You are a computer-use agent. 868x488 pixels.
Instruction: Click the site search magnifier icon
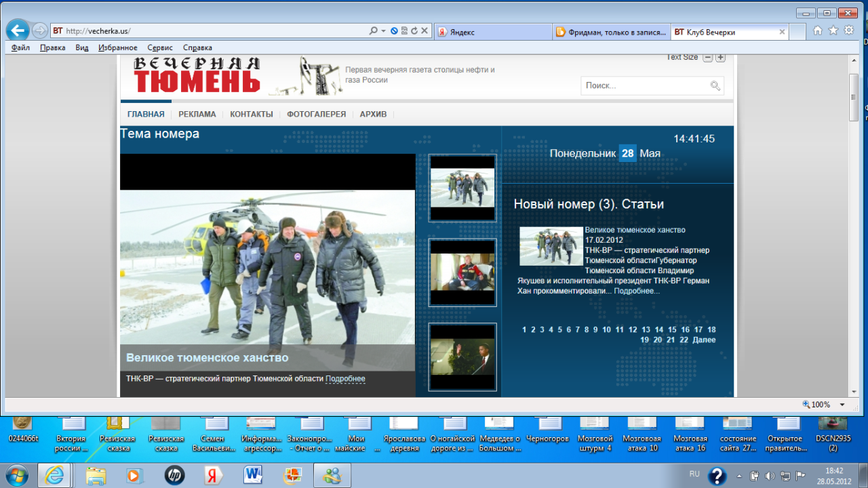[715, 85]
